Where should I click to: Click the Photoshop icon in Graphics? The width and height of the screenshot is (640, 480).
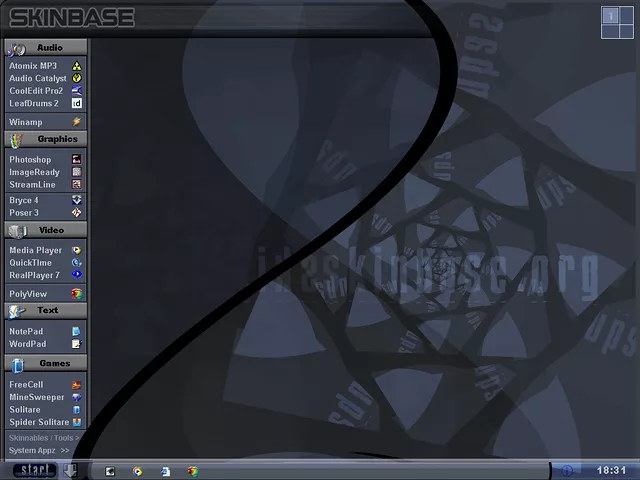point(77,159)
